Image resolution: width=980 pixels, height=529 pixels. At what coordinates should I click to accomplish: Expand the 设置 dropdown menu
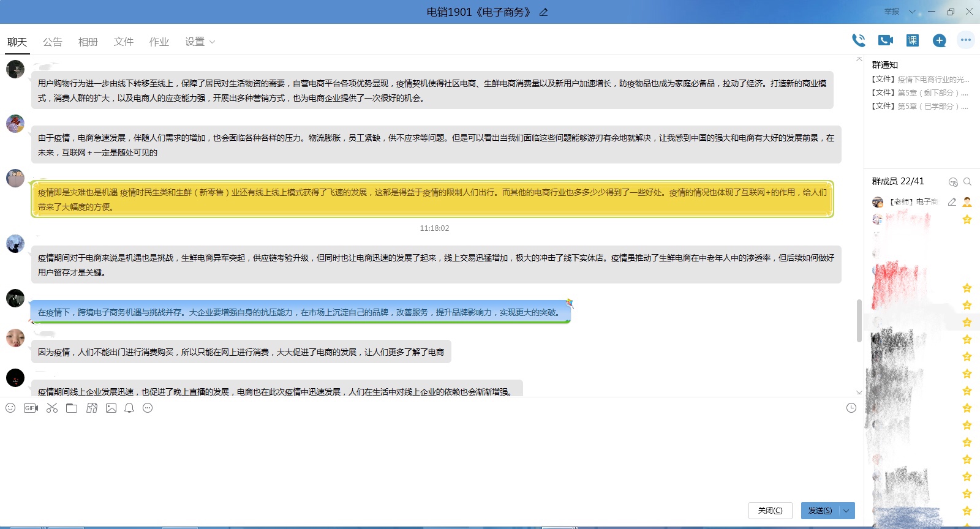200,42
